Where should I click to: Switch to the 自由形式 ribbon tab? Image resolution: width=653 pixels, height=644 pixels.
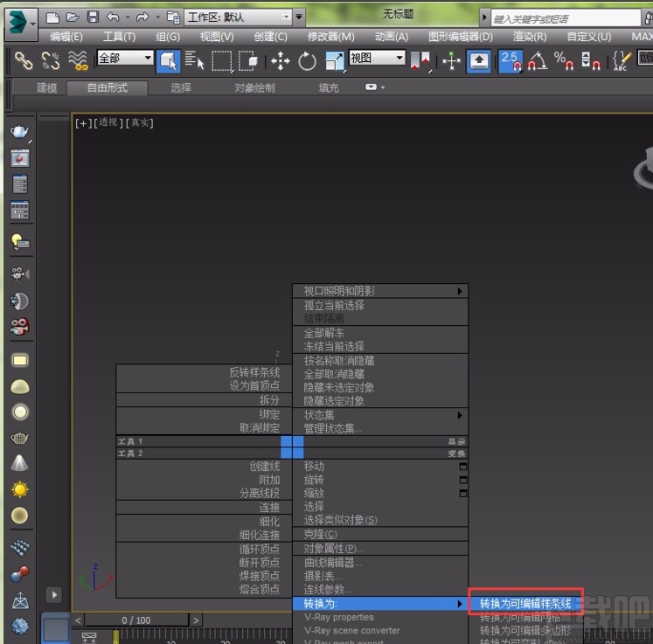point(107,88)
